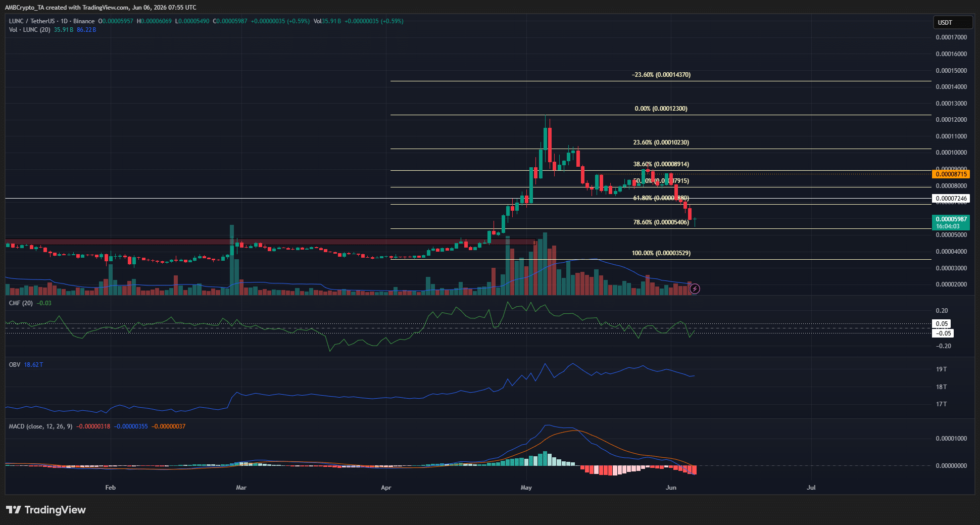Select the 38.60% (0.00008914) Fibonacci label
The height and width of the screenshot is (525, 980).
(x=661, y=164)
